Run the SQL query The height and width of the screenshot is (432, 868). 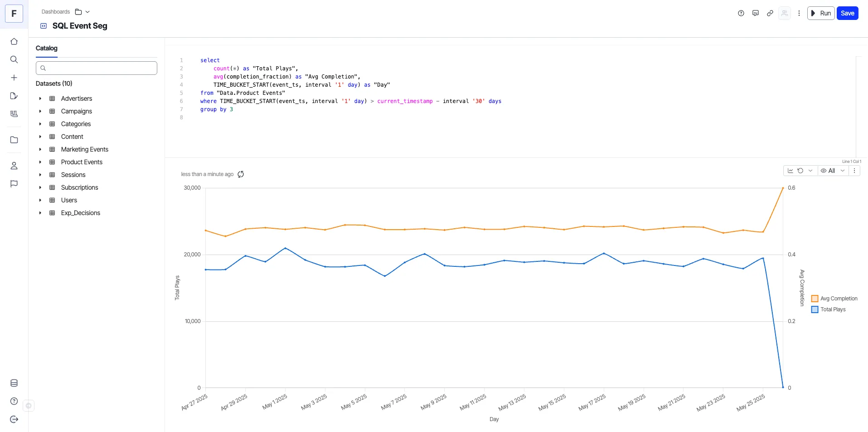pos(821,13)
